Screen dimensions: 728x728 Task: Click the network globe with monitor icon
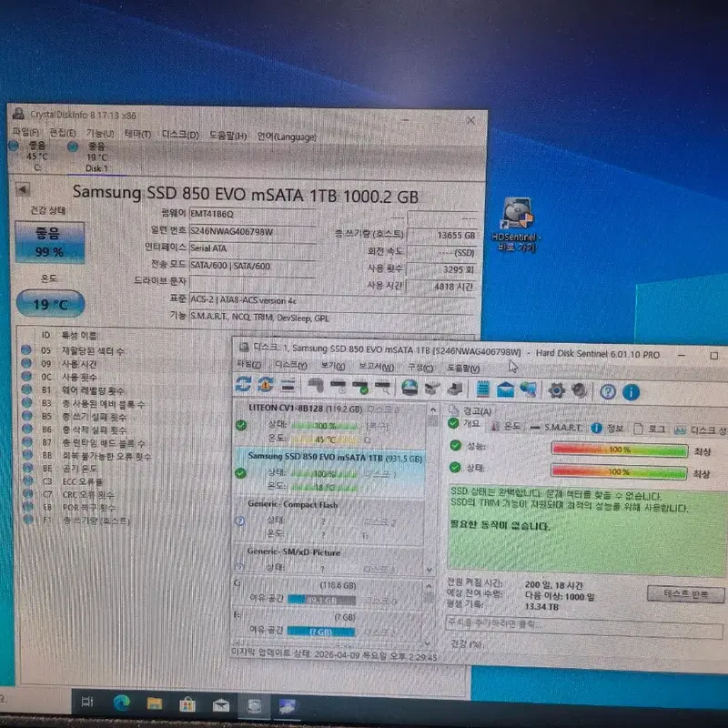[x=528, y=390]
